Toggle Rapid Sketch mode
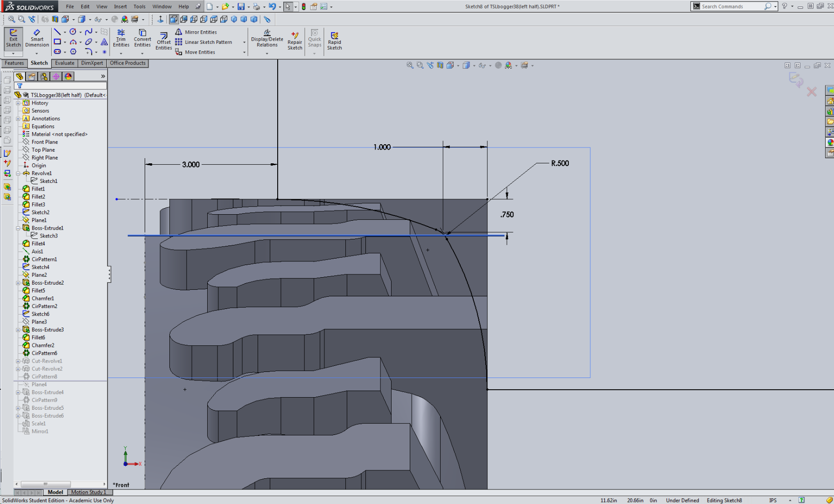This screenshot has width=834, height=504. click(x=335, y=40)
